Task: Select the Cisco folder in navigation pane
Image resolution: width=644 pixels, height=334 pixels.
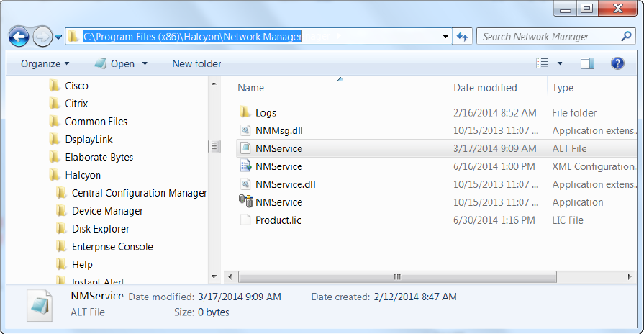Action: pyautogui.click(x=76, y=85)
